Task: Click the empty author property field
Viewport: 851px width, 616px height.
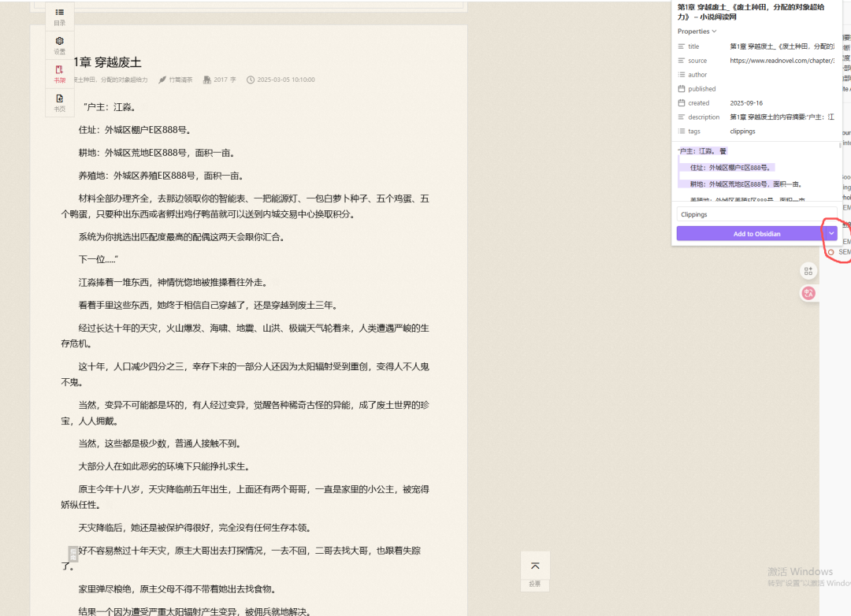Action: tap(780, 75)
